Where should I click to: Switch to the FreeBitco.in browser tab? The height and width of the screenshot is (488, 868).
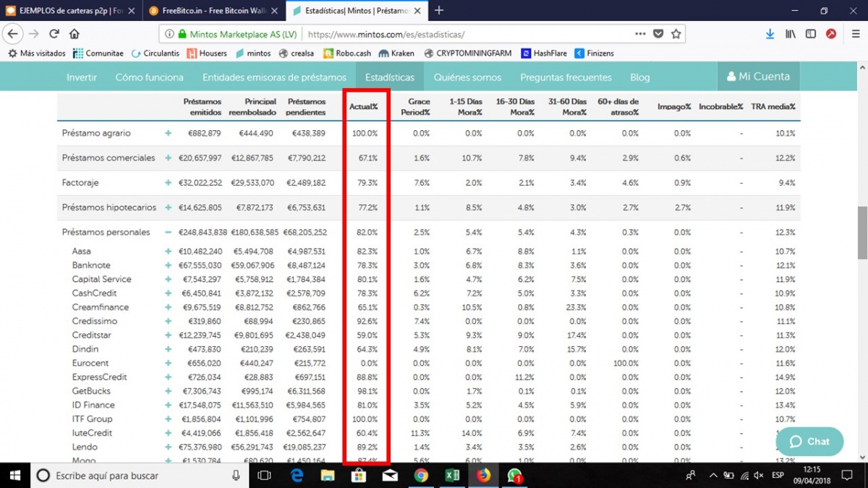[x=210, y=11]
